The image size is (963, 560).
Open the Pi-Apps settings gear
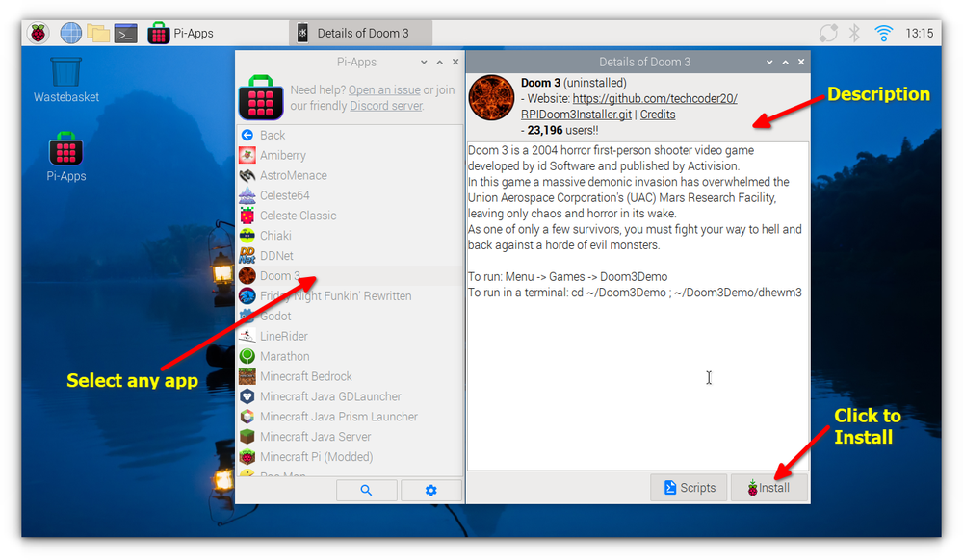coord(430,490)
